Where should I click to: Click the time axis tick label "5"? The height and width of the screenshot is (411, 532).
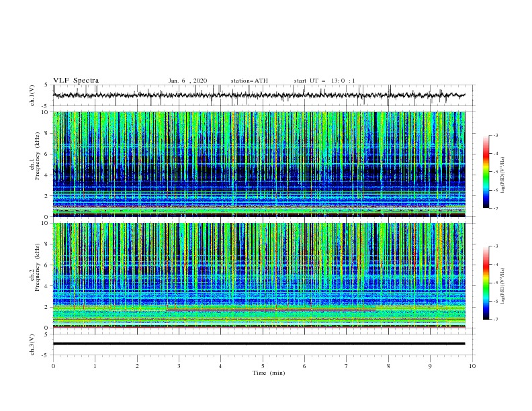(x=263, y=366)
